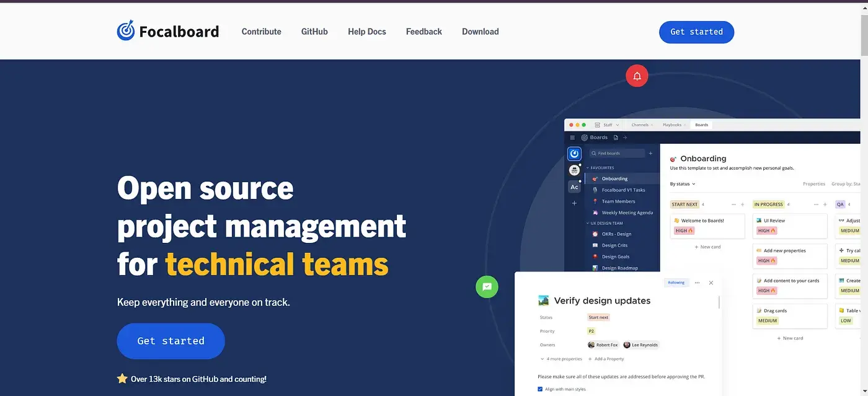Open the Feedback nav item
Image resolution: width=868 pixels, height=396 pixels.
[424, 32]
